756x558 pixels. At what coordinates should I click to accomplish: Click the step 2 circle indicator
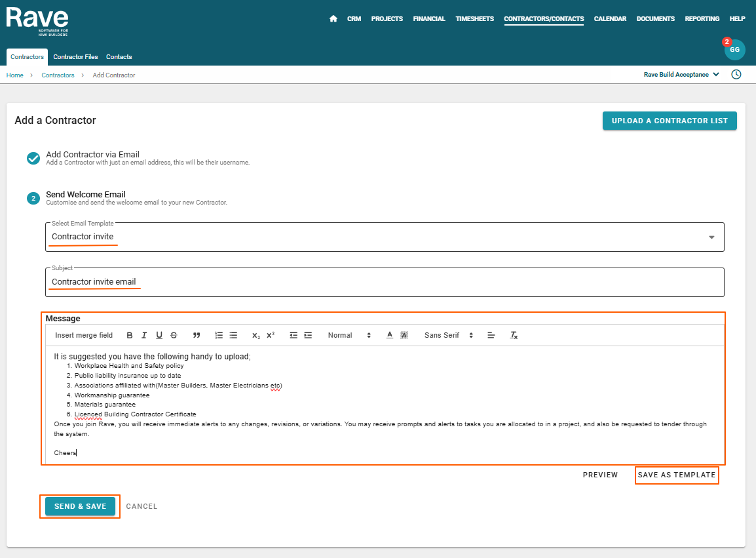coord(33,199)
